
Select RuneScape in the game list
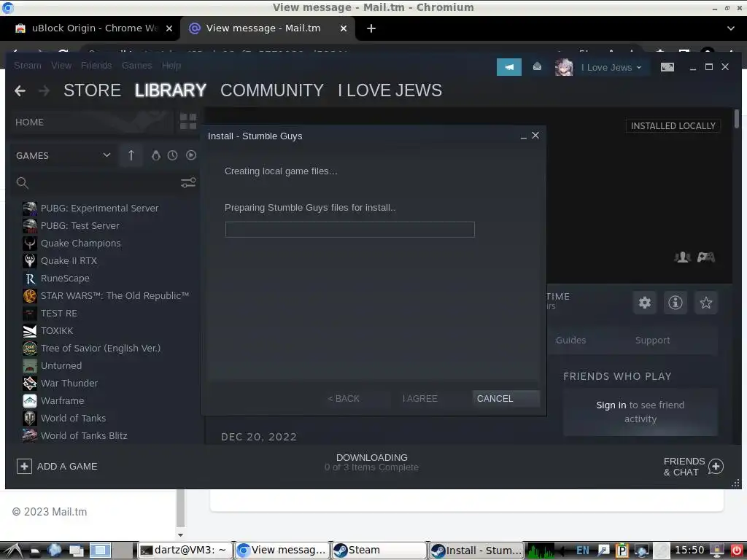coord(65,278)
